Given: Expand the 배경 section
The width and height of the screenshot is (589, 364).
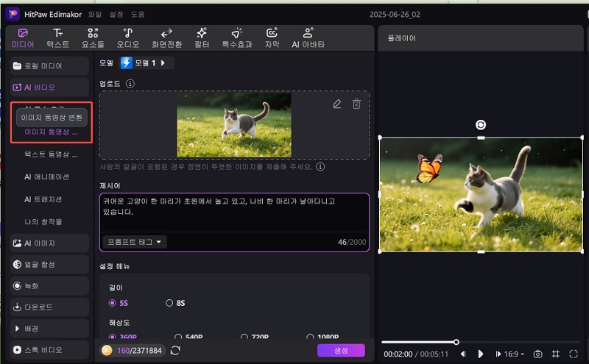Looking at the screenshot, I should pos(49,329).
